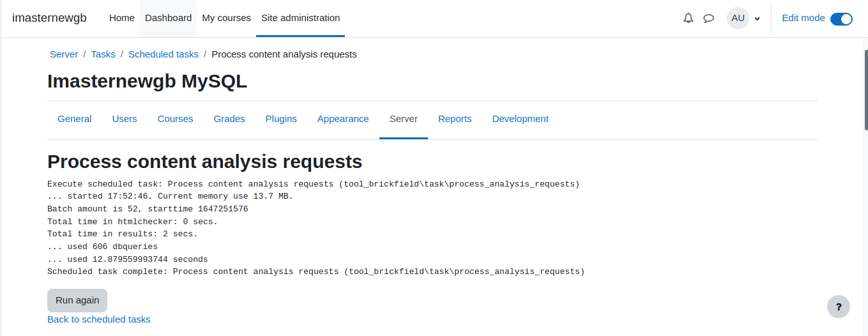Open the Scheduled tasks breadcrumb link
This screenshot has height=336, width=868.
point(164,54)
